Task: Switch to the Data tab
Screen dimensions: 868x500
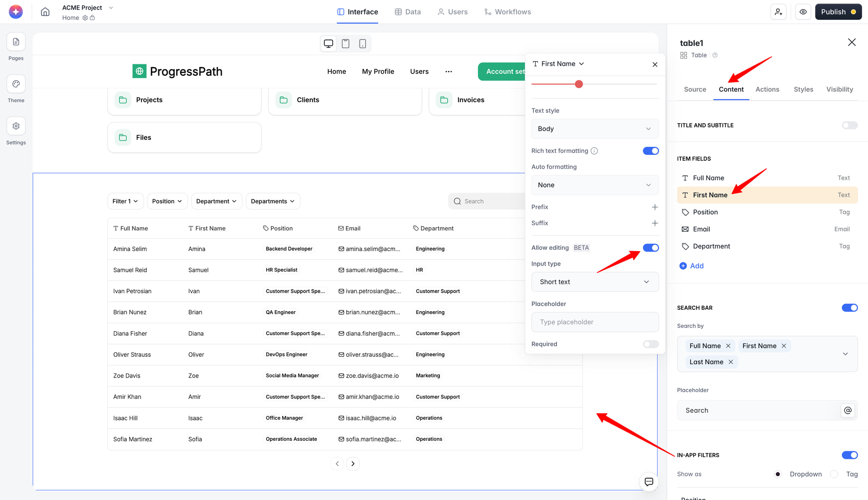Action: coord(407,12)
